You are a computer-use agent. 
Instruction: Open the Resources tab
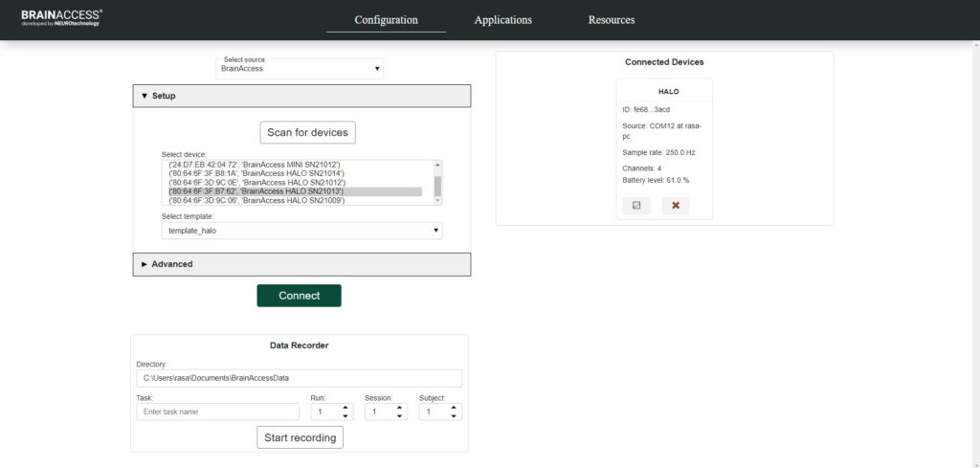click(612, 20)
